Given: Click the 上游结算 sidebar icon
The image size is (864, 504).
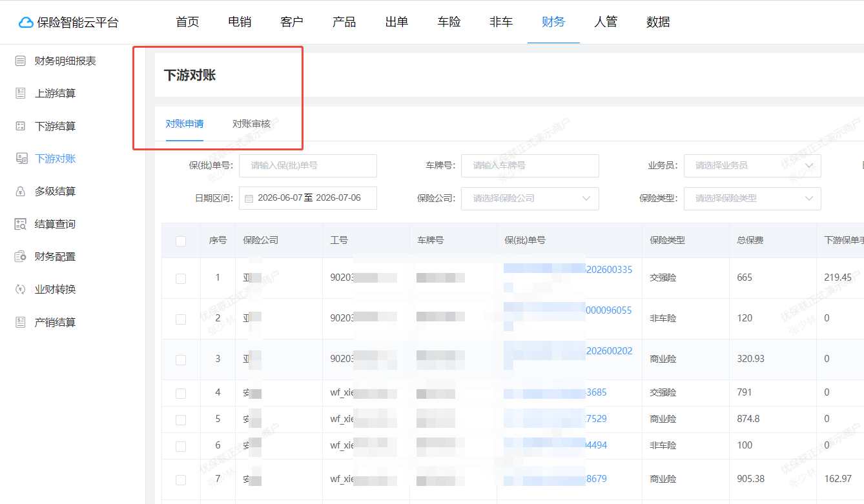Looking at the screenshot, I should (x=21, y=94).
